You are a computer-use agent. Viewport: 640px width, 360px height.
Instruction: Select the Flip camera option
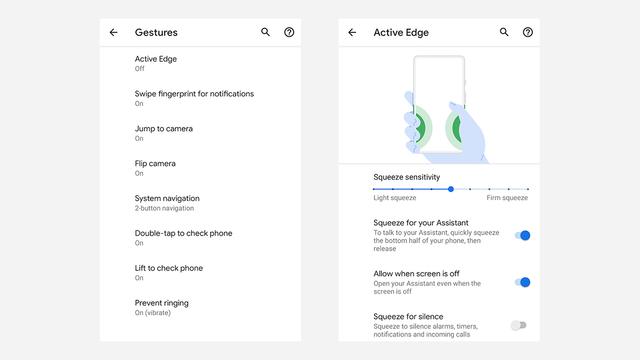click(x=200, y=168)
